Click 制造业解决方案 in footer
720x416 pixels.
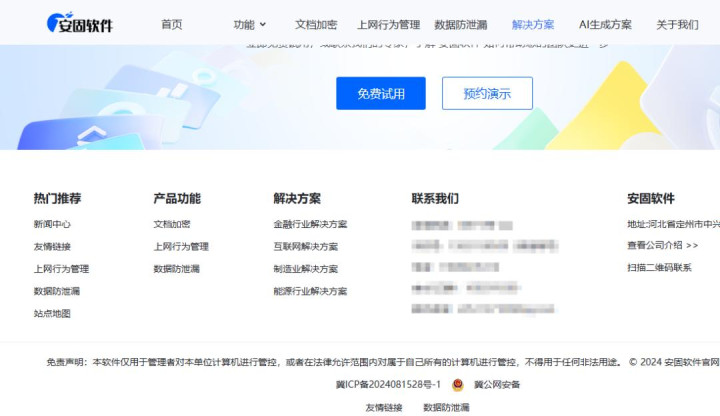click(x=305, y=269)
